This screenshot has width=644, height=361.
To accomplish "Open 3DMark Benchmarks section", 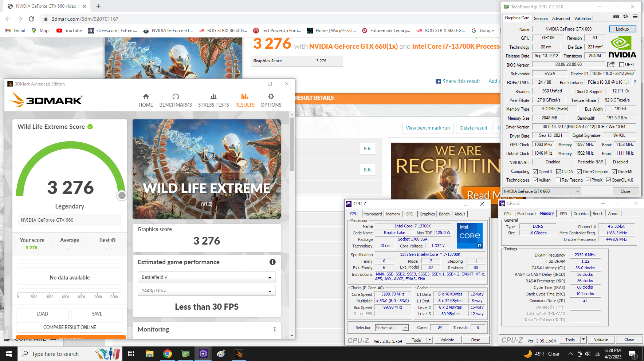I will coord(176,100).
